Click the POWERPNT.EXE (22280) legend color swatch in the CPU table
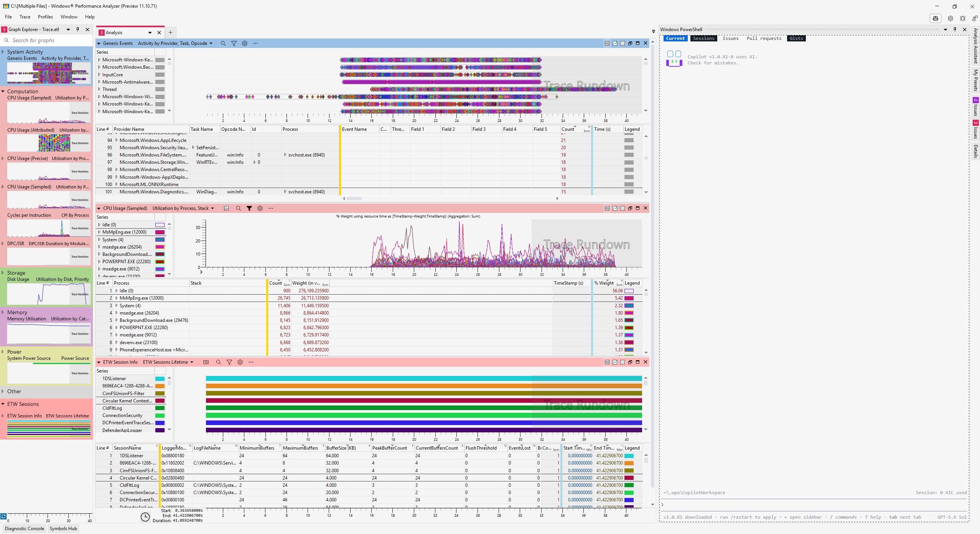This screenshot has height=534, width=980. tap(629, 328)
